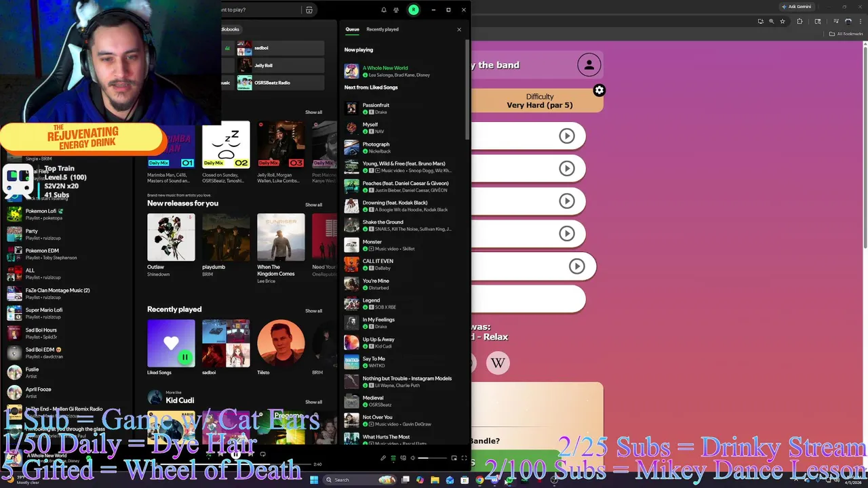
Task: Close the Spotify queue panel
Action: click(x=459, y=29)
